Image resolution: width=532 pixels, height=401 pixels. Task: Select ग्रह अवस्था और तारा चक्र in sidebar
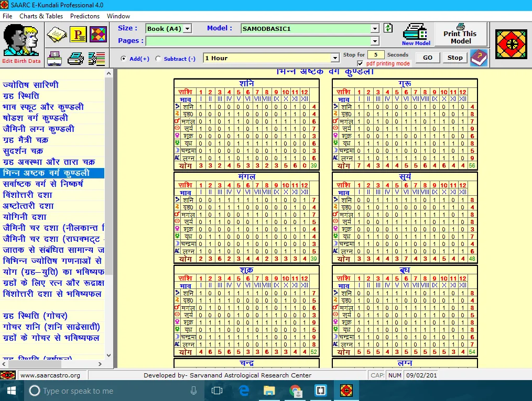(49, 162)
